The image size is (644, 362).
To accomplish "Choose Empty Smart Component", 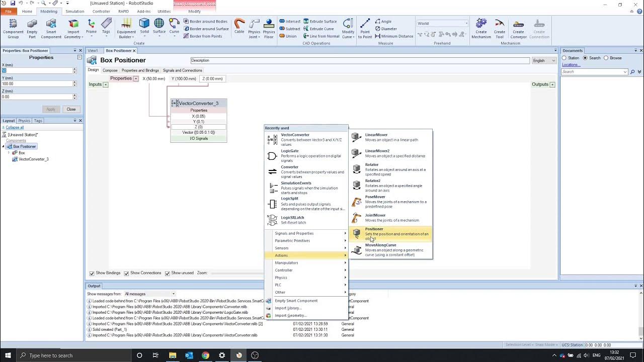I will point(306,301).
